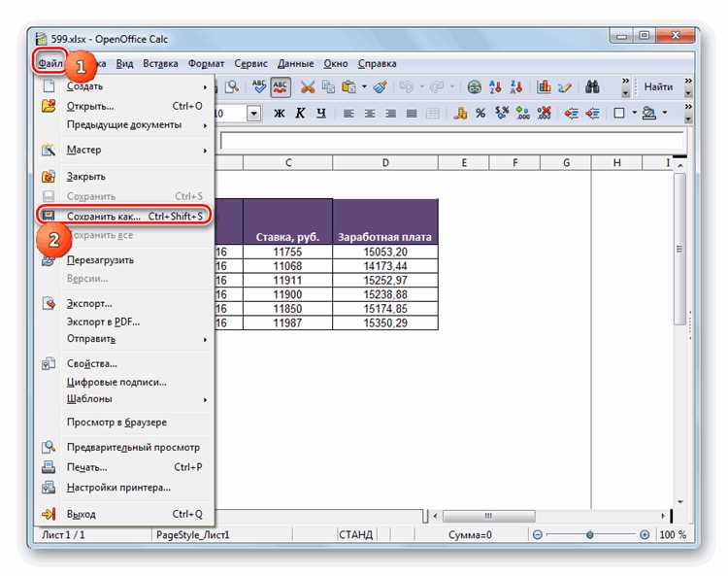Show draw functions pencil icon
Screen dimensions: 728x576
[x=565, y=86]
